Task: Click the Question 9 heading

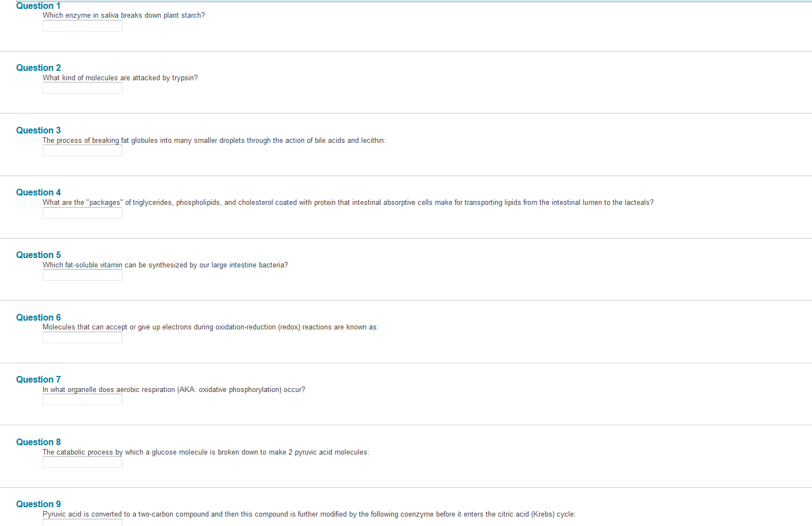Action: pos(38,504)
